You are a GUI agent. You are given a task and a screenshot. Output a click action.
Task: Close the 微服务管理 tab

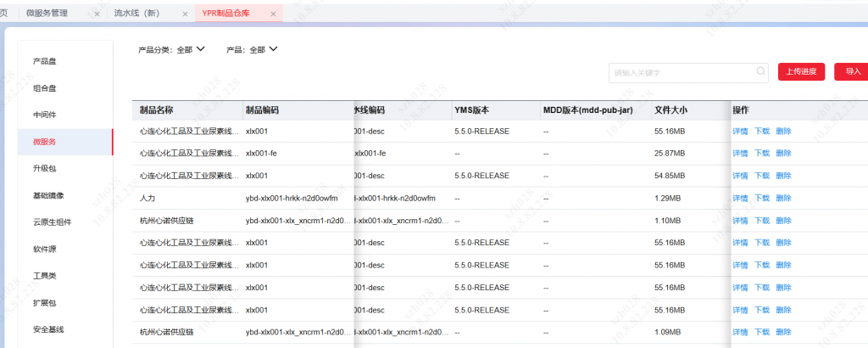click(x=97, y=14)
